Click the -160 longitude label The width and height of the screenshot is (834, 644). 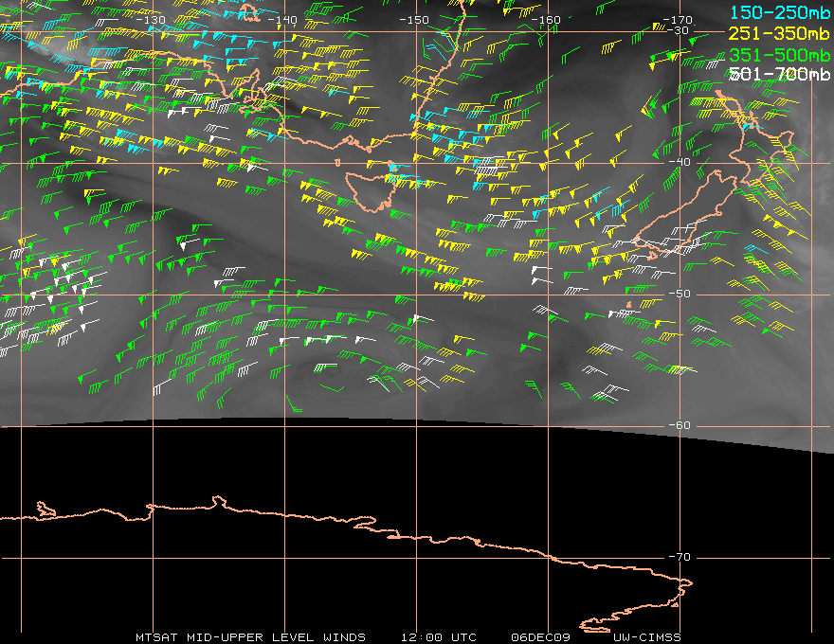point(546,19)
